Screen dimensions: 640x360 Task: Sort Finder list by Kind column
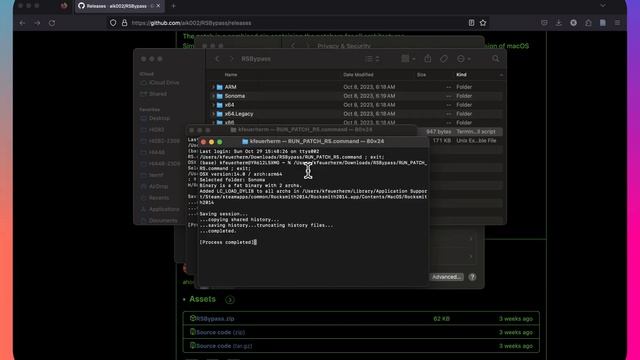pos(461,75)
